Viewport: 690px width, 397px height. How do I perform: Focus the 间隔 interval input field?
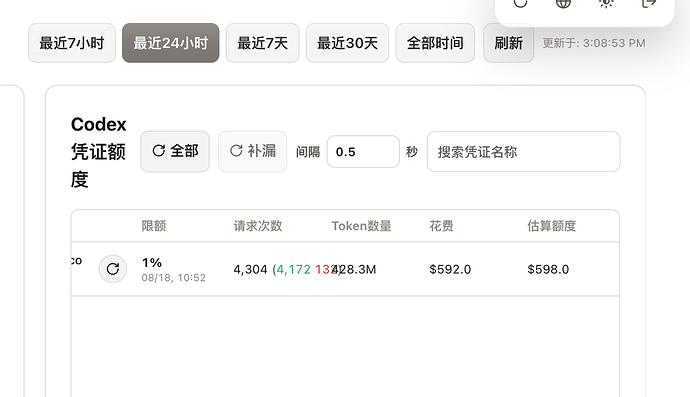tap(363, 152)
